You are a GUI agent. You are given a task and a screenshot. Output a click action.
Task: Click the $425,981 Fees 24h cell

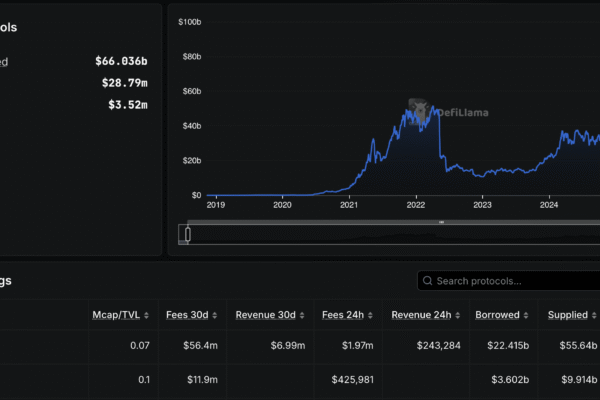coord(352,379)
